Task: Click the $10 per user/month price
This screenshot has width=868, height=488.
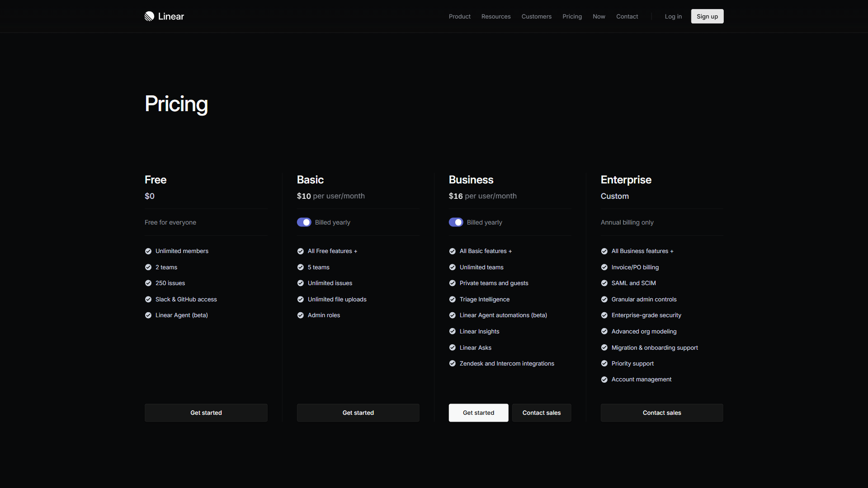Action: click(331, 196)
